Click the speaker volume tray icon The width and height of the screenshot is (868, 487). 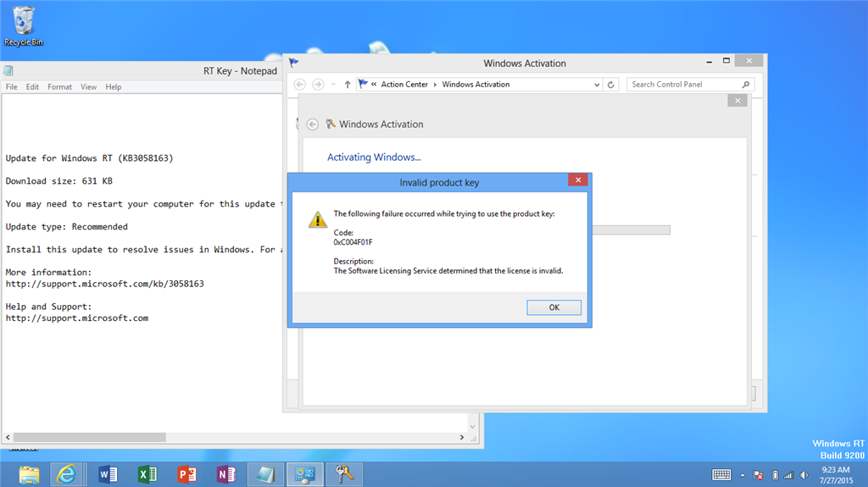click(804, 475)
